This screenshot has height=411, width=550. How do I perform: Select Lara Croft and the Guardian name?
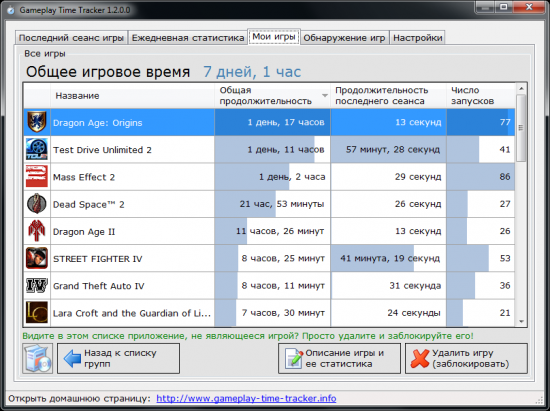coord(132,313)
